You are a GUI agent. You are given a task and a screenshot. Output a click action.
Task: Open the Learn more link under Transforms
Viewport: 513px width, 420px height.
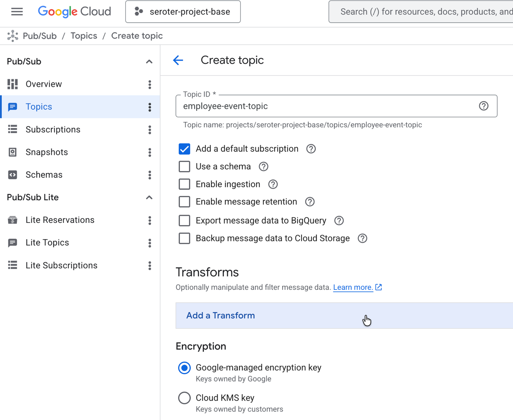353,287
